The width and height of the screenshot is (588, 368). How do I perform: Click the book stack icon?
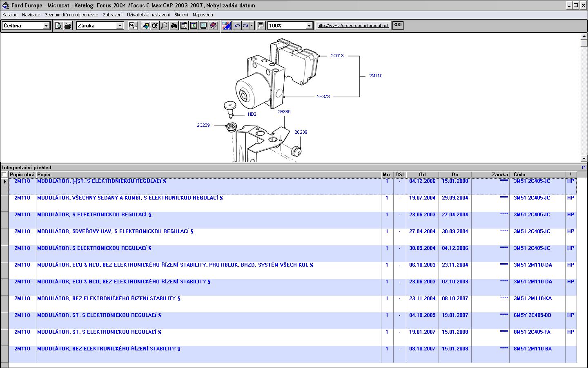[x=213, y=26]
